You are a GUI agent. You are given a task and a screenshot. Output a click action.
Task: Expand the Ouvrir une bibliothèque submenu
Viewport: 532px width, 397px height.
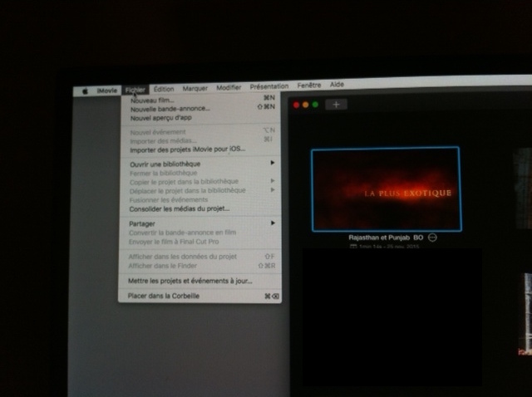pyautogui.click(x=201, y=164)
